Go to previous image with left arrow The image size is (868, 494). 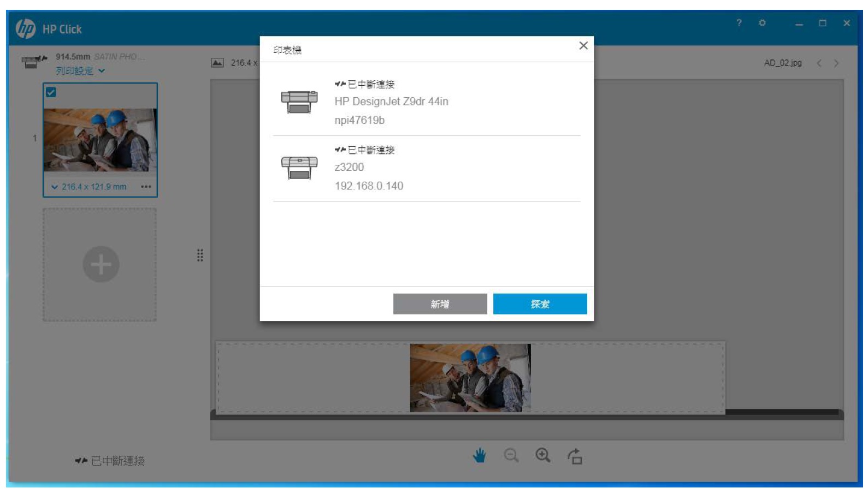(x=819, y=63)
